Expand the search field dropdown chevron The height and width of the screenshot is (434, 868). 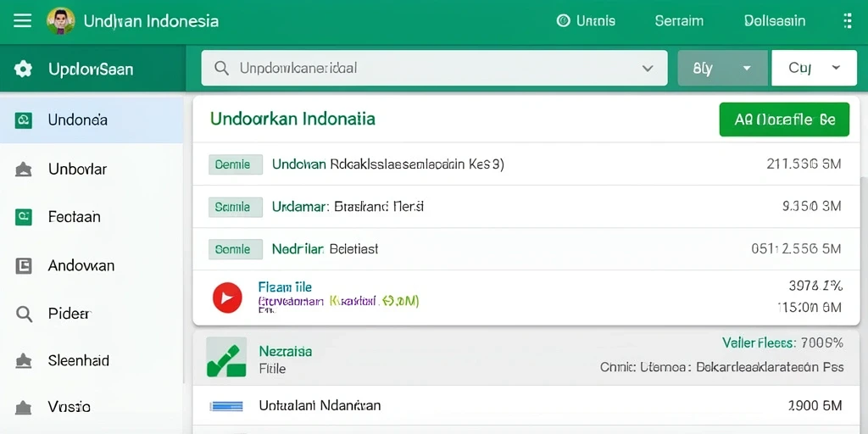pyautogui.click(x=647, y=68)
